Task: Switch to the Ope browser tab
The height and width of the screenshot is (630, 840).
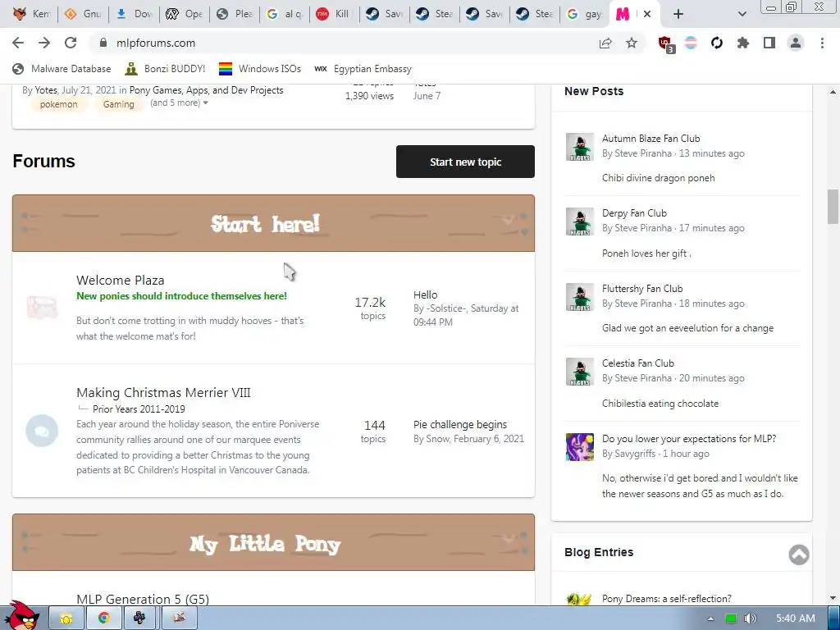Action: point(185,14)
